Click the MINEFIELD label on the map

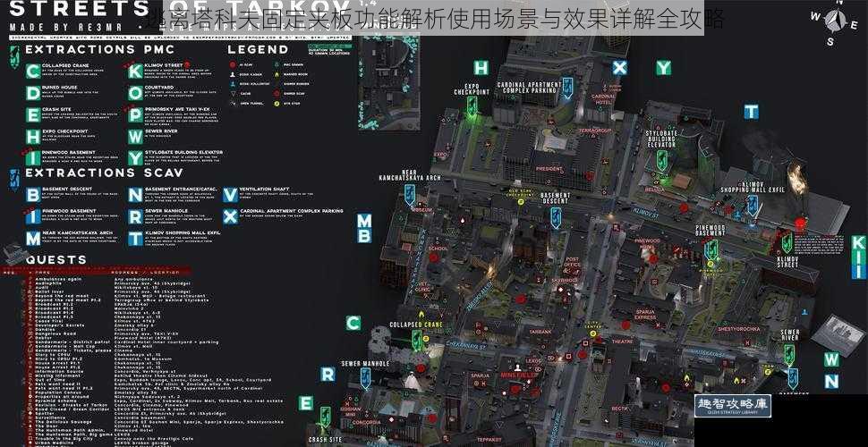pos(520,375)
